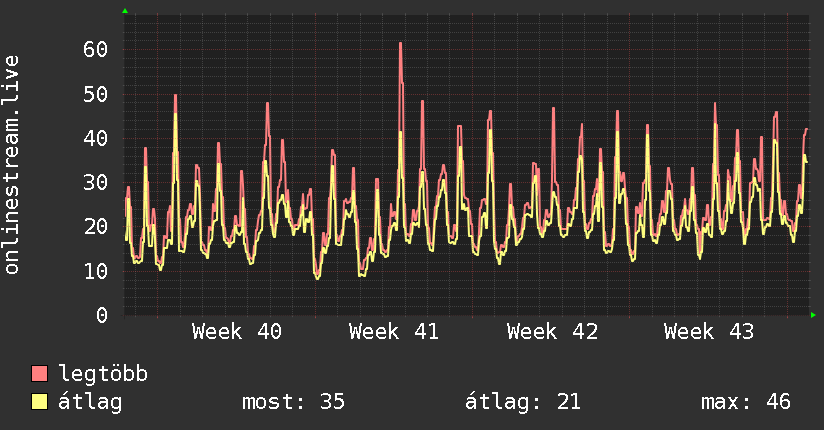Select the 'legtöbb' legend label
Viewport: 824px width, 430px height.
click(103, 373)
